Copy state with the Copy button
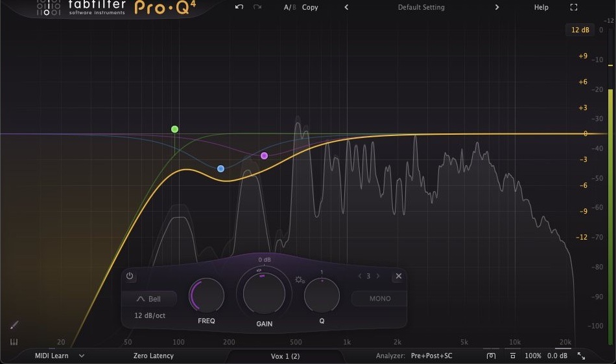Screen dimensions: 616x364 (x=310, y=7)
